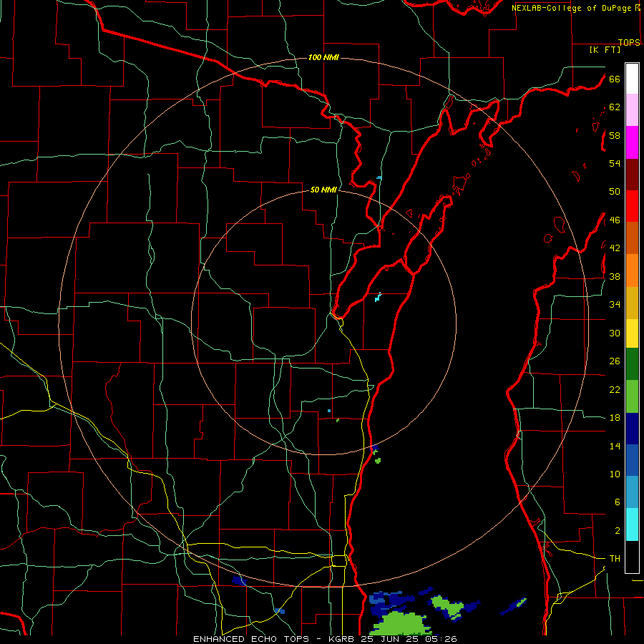Viewport: 644px width, 644px height.
Task: Click the legend value 22
Action: click(x=615, y=389)
